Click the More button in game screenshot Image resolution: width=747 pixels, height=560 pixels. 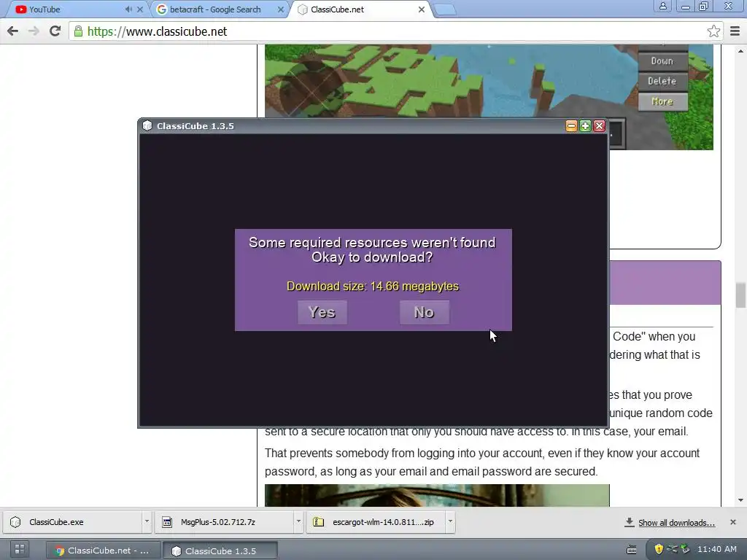coord(662,101)
